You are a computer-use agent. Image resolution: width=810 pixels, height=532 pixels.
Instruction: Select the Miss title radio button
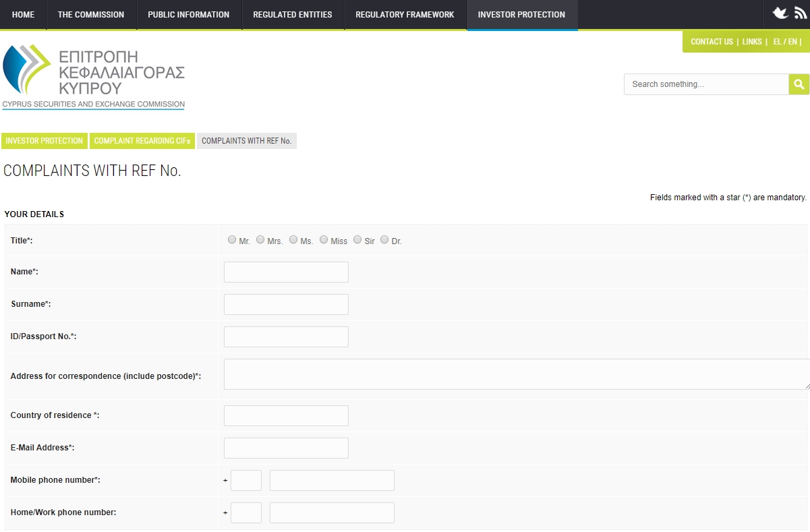[x=324, y=239]
